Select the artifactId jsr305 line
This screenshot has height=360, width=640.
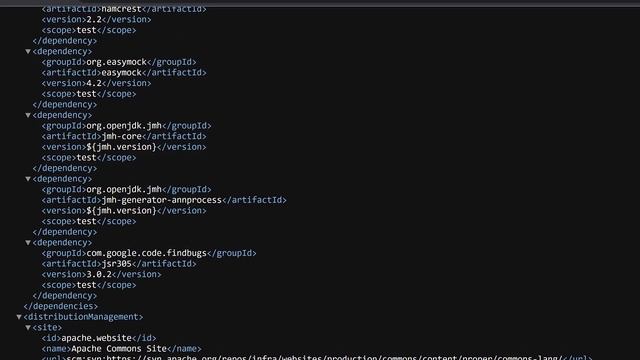(119, 264)
